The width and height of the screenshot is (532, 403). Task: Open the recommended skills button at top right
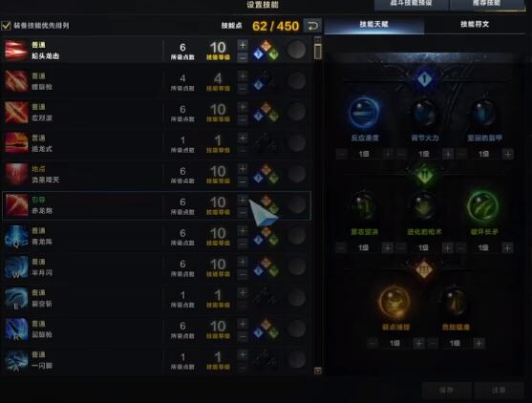click(x=486, y=4)
